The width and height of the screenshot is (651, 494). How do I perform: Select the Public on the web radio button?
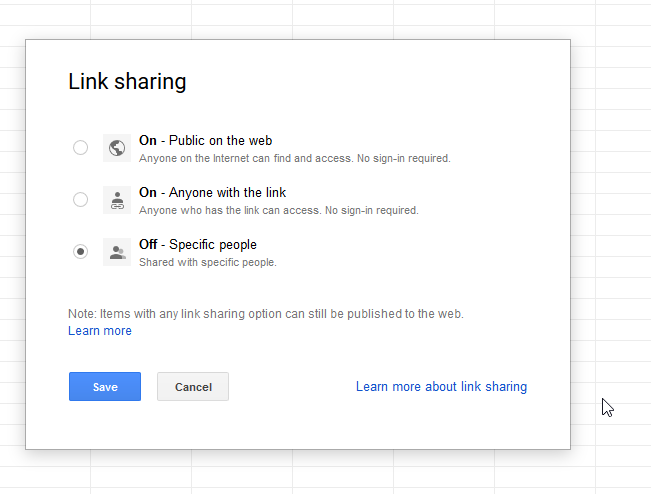(80, 148)
